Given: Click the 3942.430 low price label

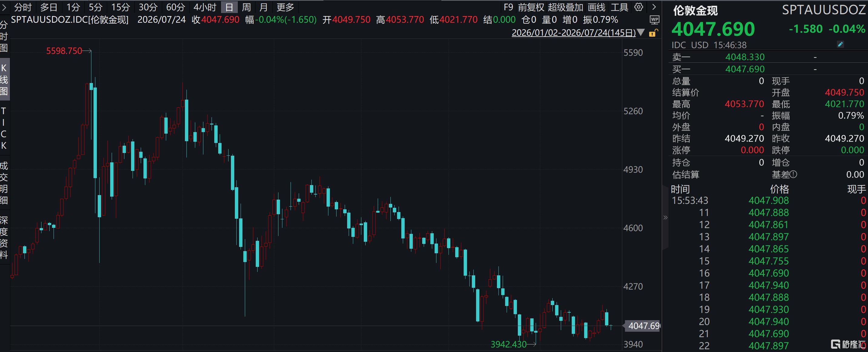Looking at the screenshot, I should click(508, 344).
